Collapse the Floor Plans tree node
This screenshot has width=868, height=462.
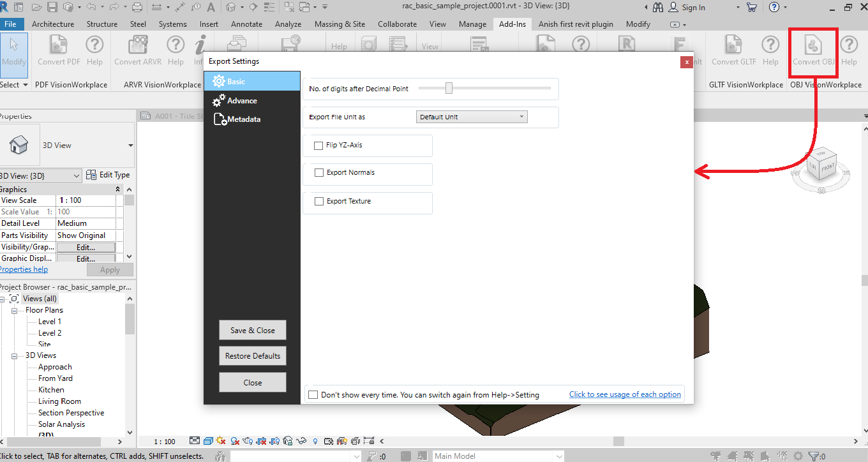14,310
